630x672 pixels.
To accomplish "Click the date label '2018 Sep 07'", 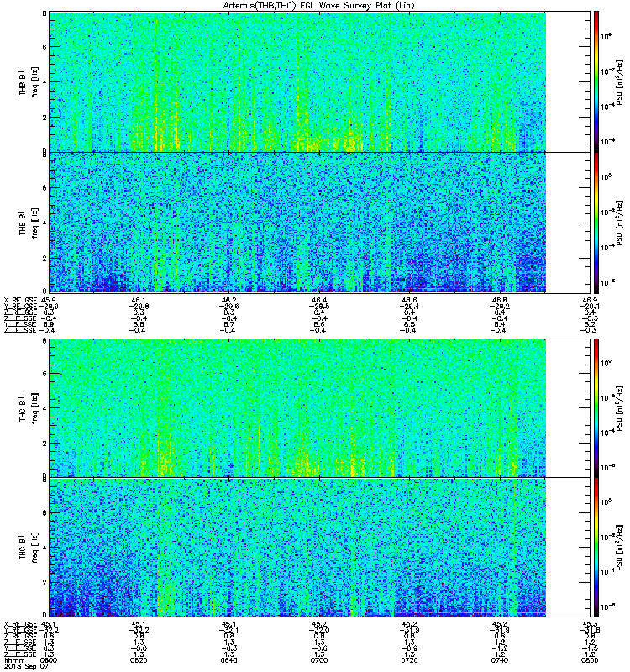I will [x=26, y=666].
